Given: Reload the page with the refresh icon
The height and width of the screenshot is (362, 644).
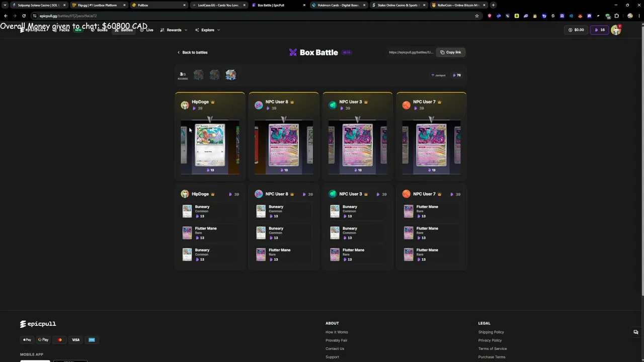Looking at the screenshot, I should [x=24, y=16].
